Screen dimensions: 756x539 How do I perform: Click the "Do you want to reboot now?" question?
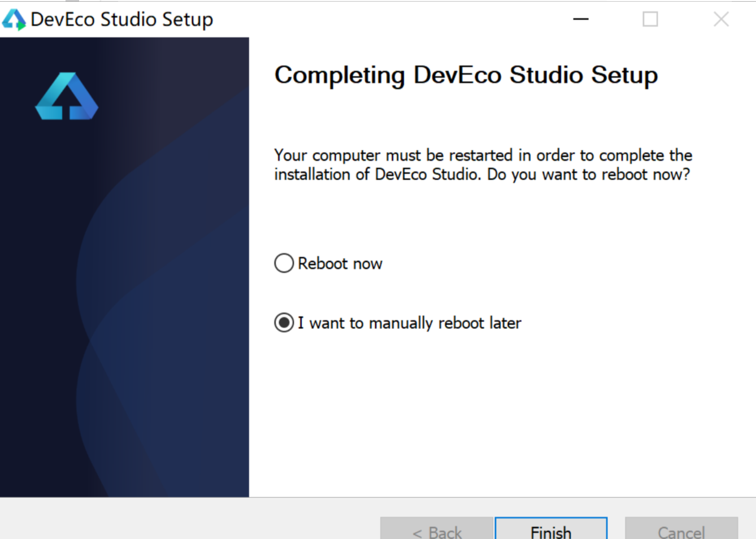pos(588,175)
